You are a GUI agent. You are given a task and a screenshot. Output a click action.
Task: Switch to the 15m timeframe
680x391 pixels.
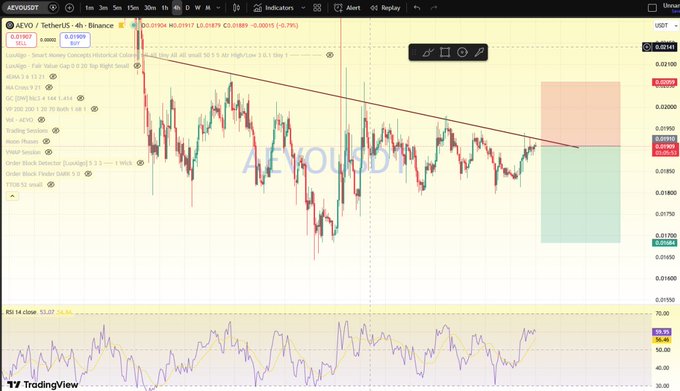coord(133,8)
